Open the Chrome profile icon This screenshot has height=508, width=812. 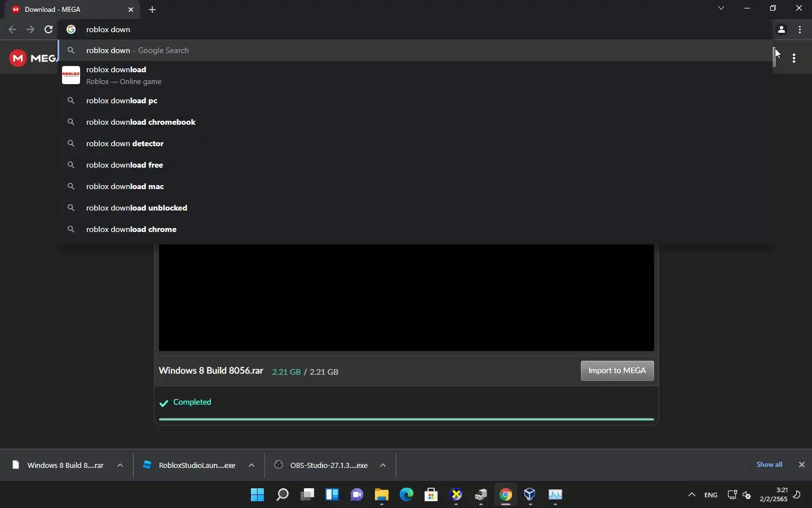pos(782,30)
